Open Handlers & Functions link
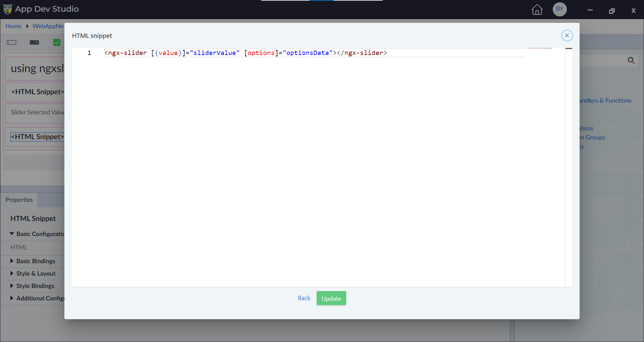644x342 pixels. pos(605,101)
